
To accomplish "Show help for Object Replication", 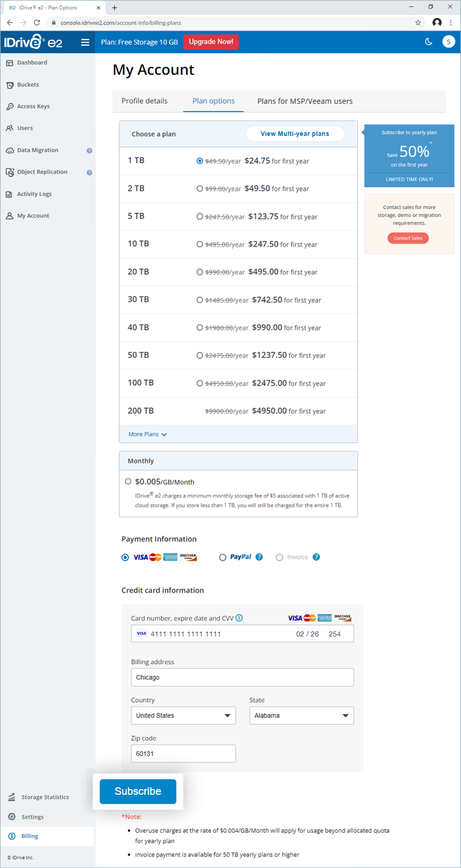I will 89,172.
